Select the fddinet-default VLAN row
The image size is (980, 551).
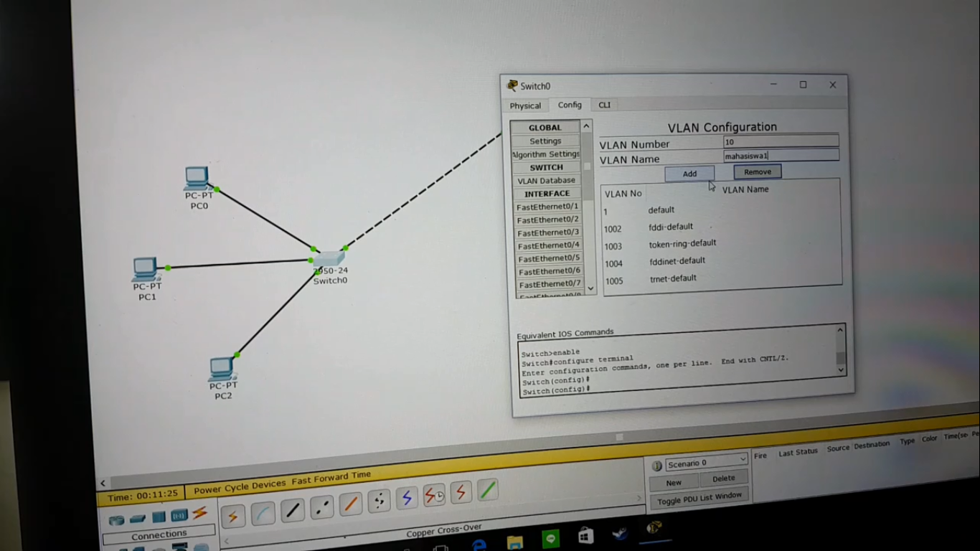pos(722,262)
